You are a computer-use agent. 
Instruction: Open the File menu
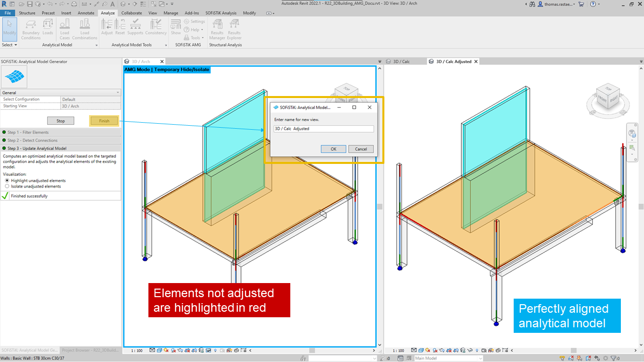8,13
